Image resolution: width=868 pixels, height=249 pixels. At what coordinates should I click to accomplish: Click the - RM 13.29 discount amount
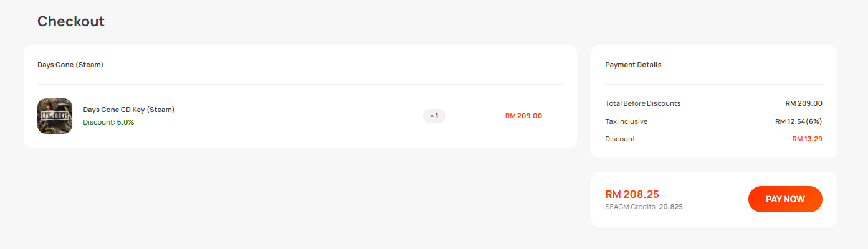805,139
